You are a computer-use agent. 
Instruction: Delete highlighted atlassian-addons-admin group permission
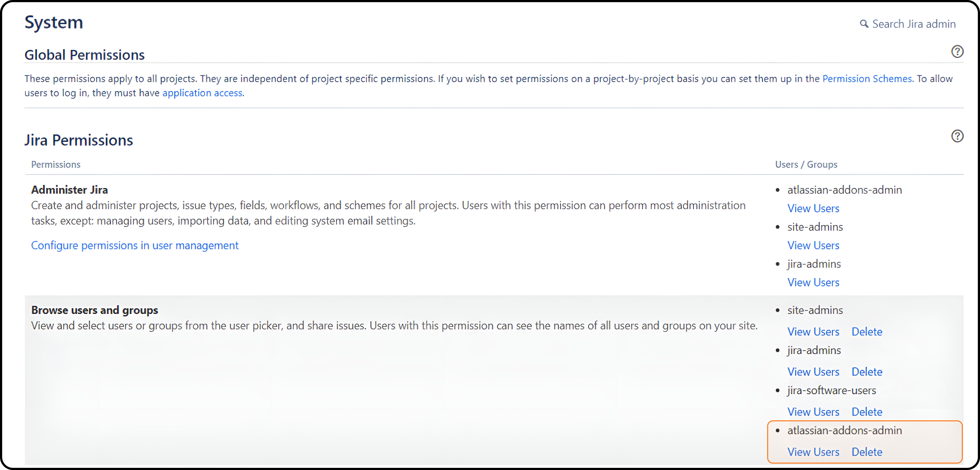pyautogui.click(x=867, y=452)
